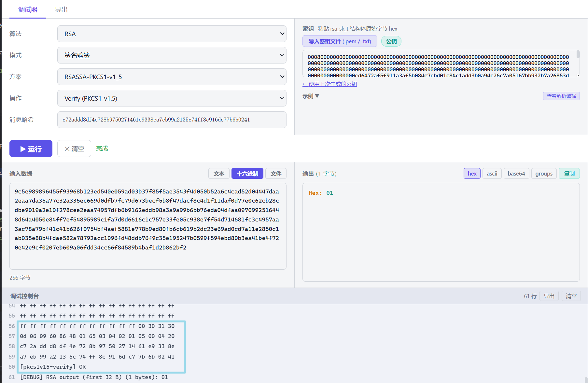The width and height of the screenshot is (588, 383).
Task: Click the 调试控制台 header label
Action: click(24, 296)
